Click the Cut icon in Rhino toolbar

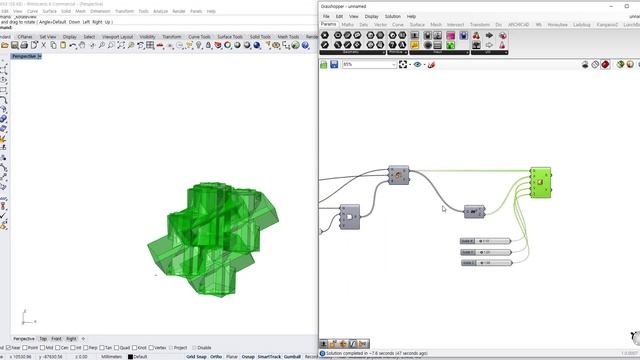tap(44, 45)
